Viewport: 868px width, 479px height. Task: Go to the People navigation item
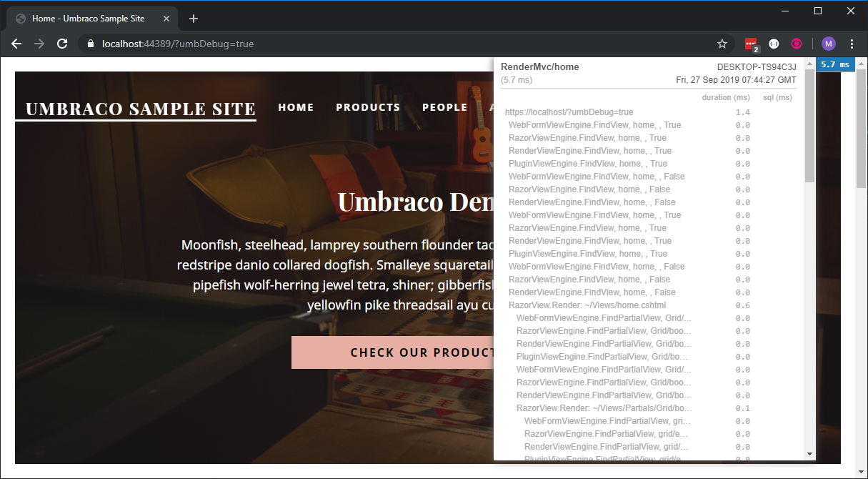(x=444, y=107)
